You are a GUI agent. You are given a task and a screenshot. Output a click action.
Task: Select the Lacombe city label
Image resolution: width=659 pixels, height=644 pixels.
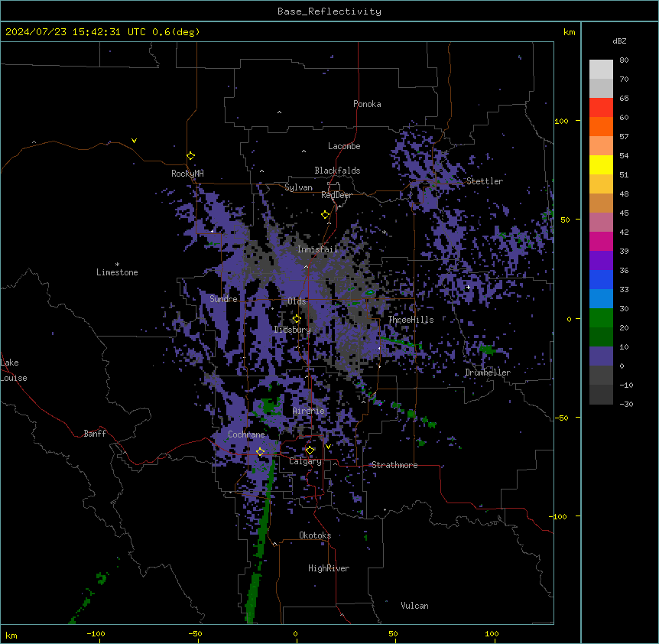click(x=344, y=146)
